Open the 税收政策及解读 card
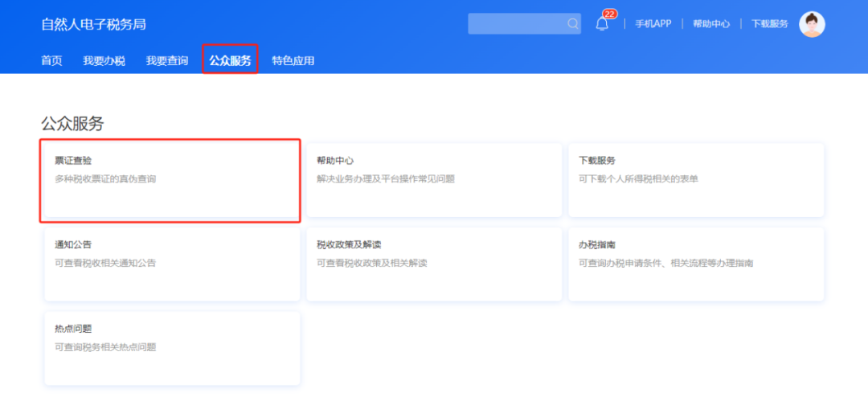The width and height of the screenshot is (868, 401). click(434, 264)
